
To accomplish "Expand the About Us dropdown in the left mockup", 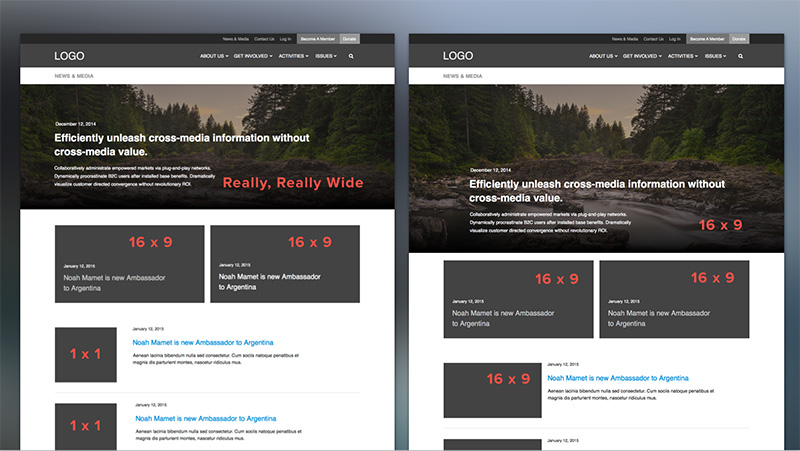I will coord(213,57).
